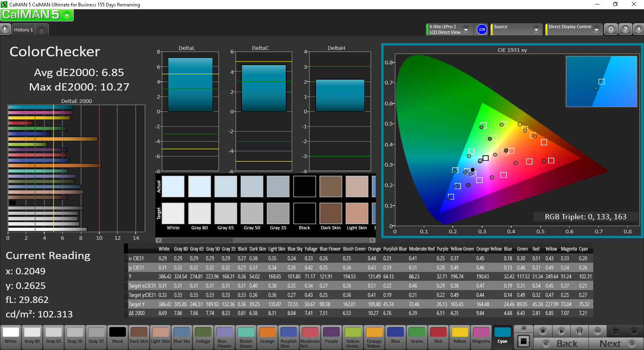This screenshot has height=350, width=644.
Task: Select the Purplish Blue patch
Action: point(289,337)
